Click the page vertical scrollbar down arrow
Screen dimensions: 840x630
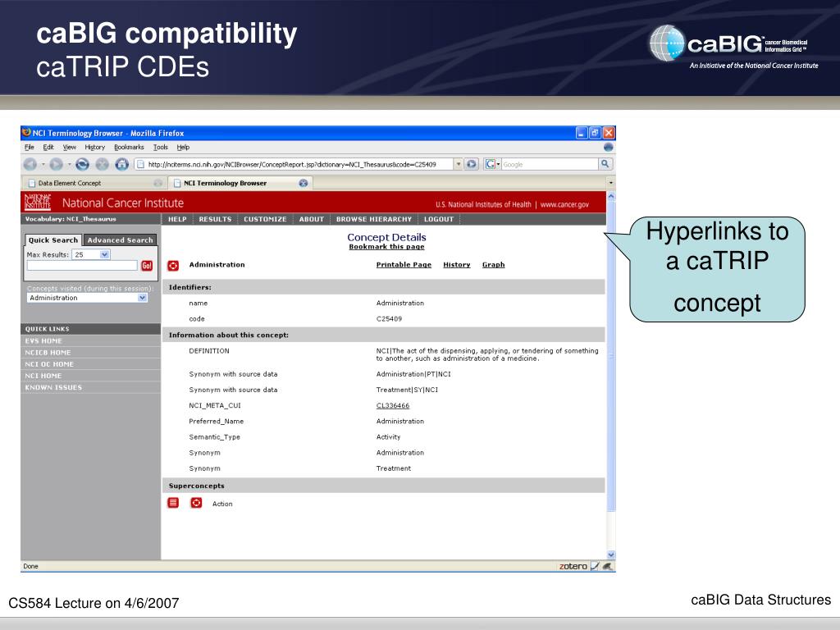tap(610, 555)
